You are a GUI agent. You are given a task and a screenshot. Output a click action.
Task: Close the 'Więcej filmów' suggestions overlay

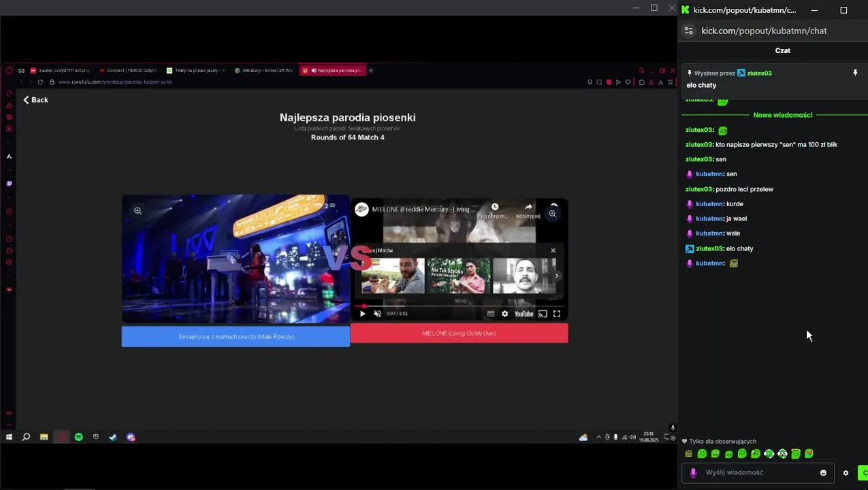tap(553, 250)
